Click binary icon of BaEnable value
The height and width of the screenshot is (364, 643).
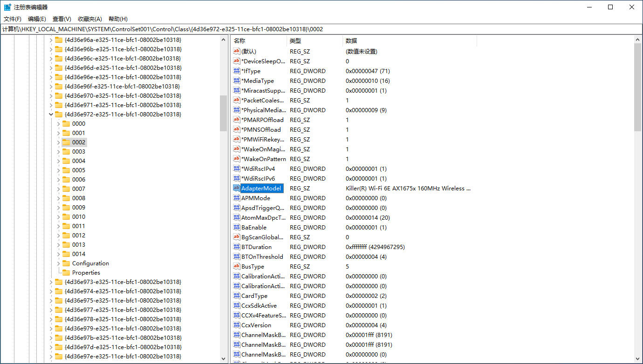point(237,227)
